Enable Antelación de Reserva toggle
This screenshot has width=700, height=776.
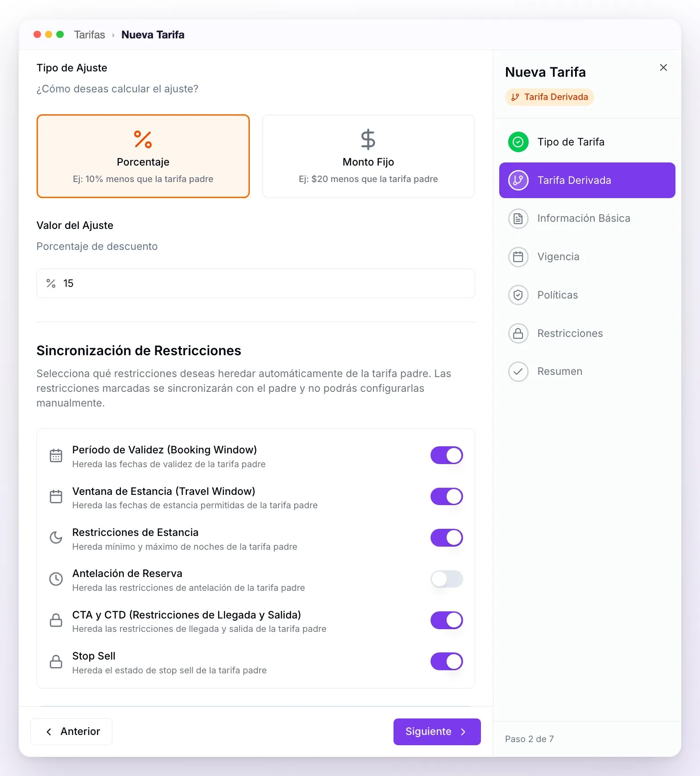tap(447, 579)
